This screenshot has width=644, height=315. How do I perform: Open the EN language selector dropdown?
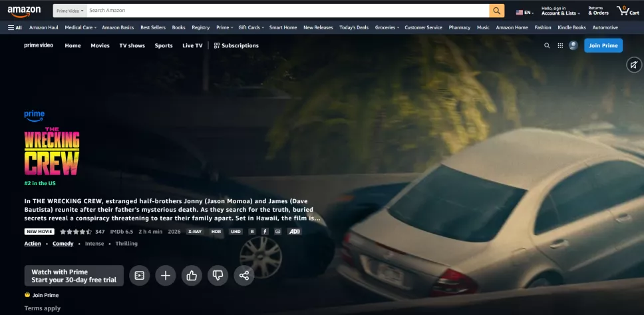(525, 12)
